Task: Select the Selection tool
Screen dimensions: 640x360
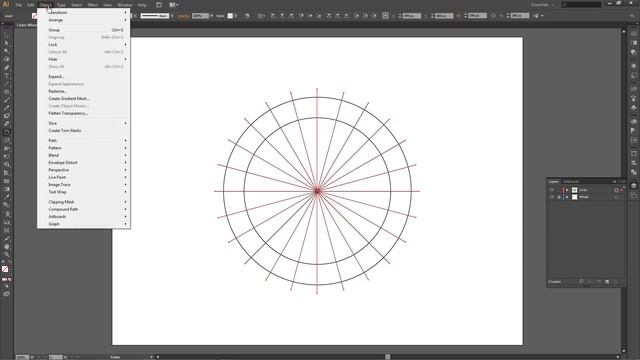Action: coord(6,35)
